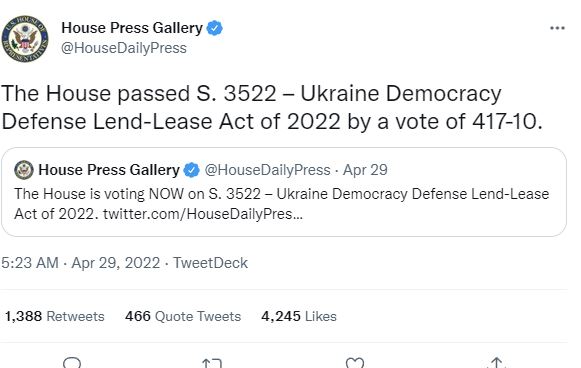Open the twitter.com/HouseDailyPres… link in quoted tweet
Screen dimensions: 581x368
click(x=203, y=214)
